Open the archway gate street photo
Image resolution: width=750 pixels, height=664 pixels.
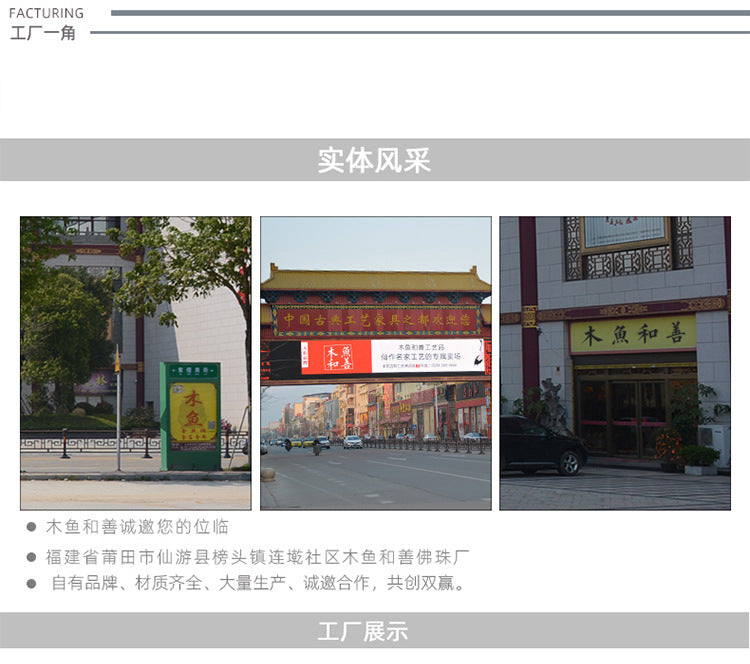376,363
